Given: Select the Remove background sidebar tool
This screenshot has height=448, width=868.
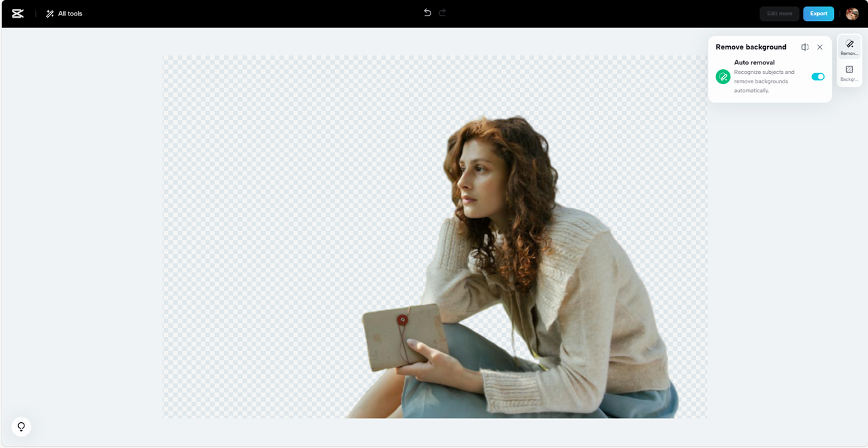Looking at the screenshot, I should (850, 47).
